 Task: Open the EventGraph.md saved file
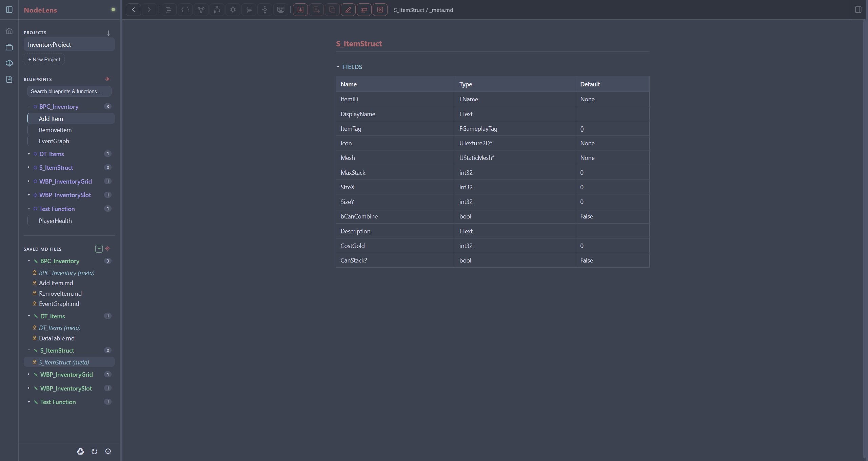click(x=59, y=304)
